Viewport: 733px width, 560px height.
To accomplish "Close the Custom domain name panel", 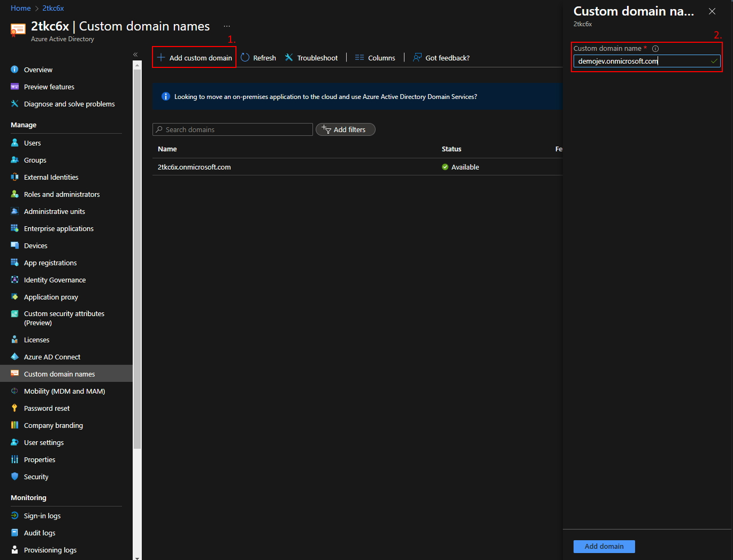I will (x=712, y=11).
